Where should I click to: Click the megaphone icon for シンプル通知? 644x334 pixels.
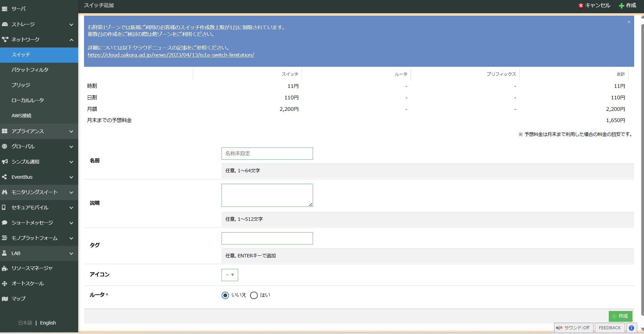click(5, 162)
